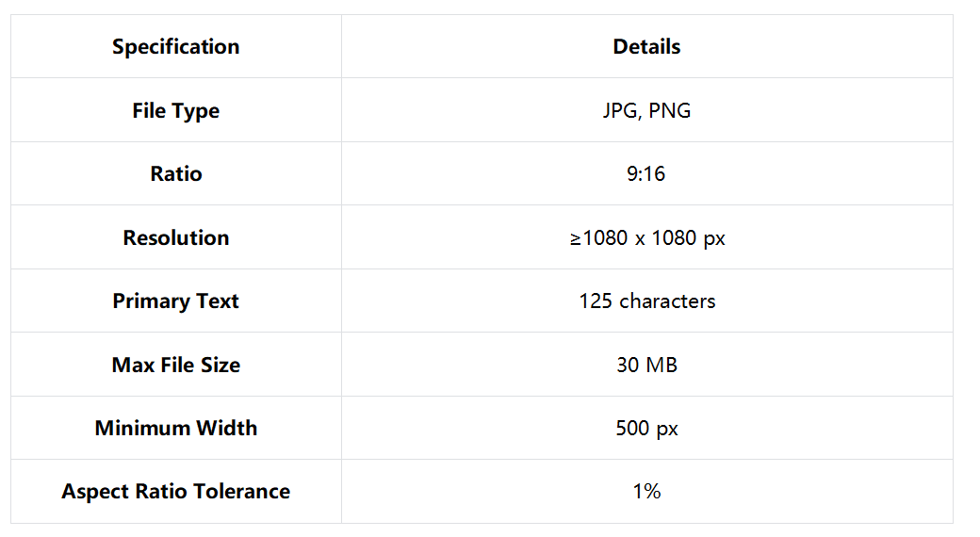
Task: Click the 30 MB value cell
Action: coord(646,366)
